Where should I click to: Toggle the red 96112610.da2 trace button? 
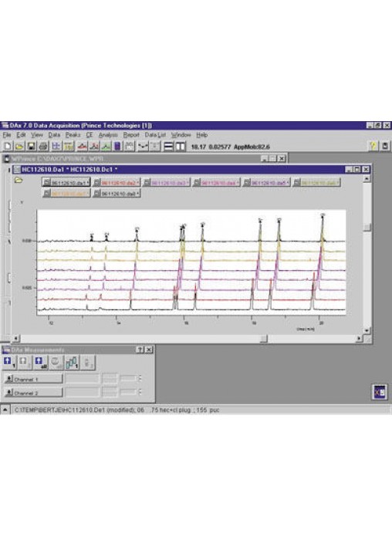tap(117, 183)
